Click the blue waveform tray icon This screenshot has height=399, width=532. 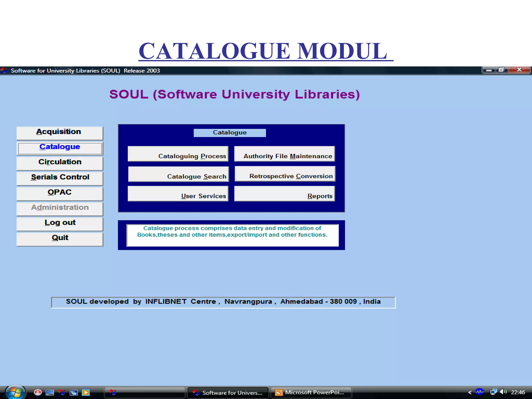[480, 392]
